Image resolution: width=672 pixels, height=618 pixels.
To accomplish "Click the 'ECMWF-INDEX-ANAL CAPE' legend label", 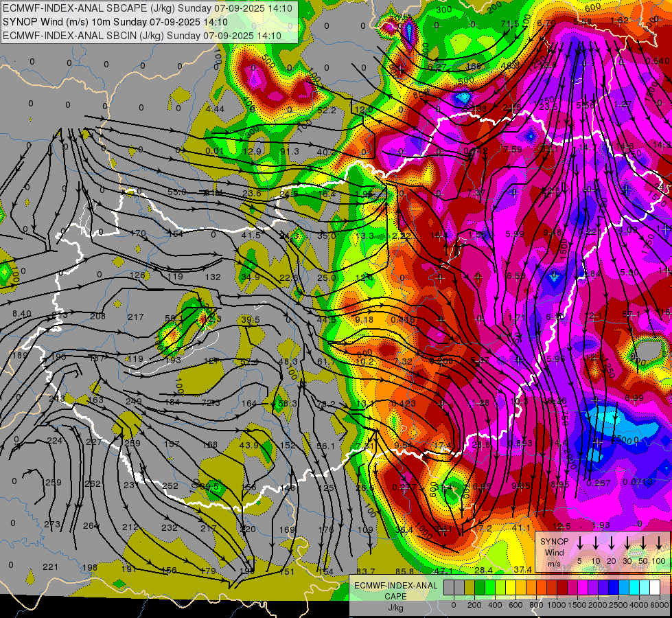I will 395,591.
